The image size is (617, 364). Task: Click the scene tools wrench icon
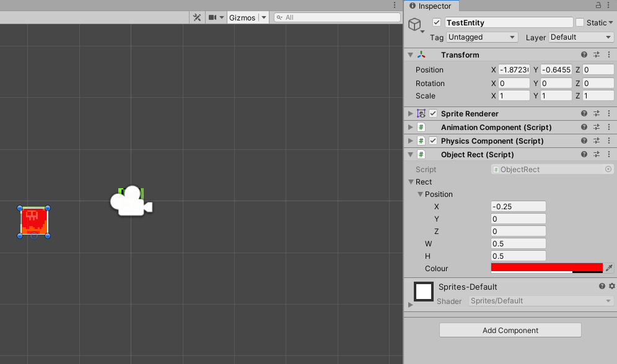[x=197, y=17]
